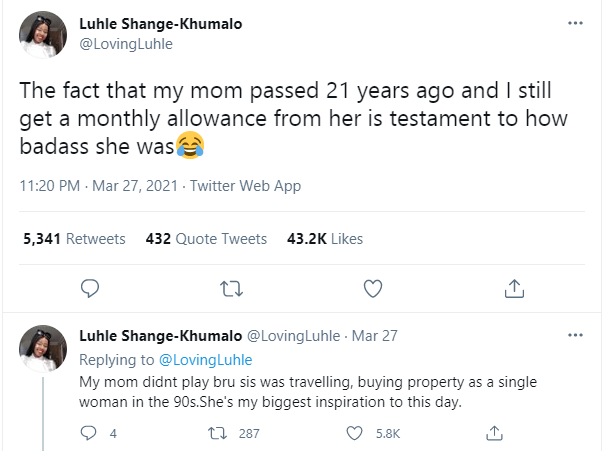
Task: Share the main tweet
Action: (x=514, y=289)
